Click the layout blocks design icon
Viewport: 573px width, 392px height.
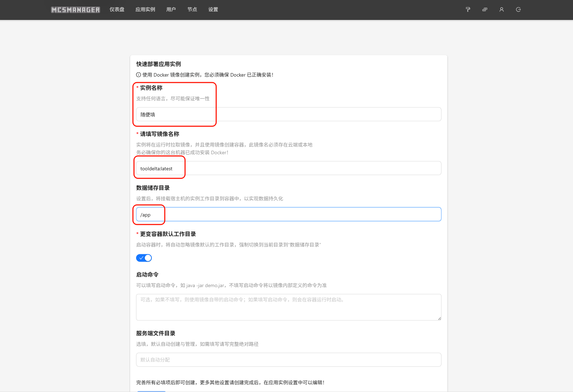[x=484, y=10]
